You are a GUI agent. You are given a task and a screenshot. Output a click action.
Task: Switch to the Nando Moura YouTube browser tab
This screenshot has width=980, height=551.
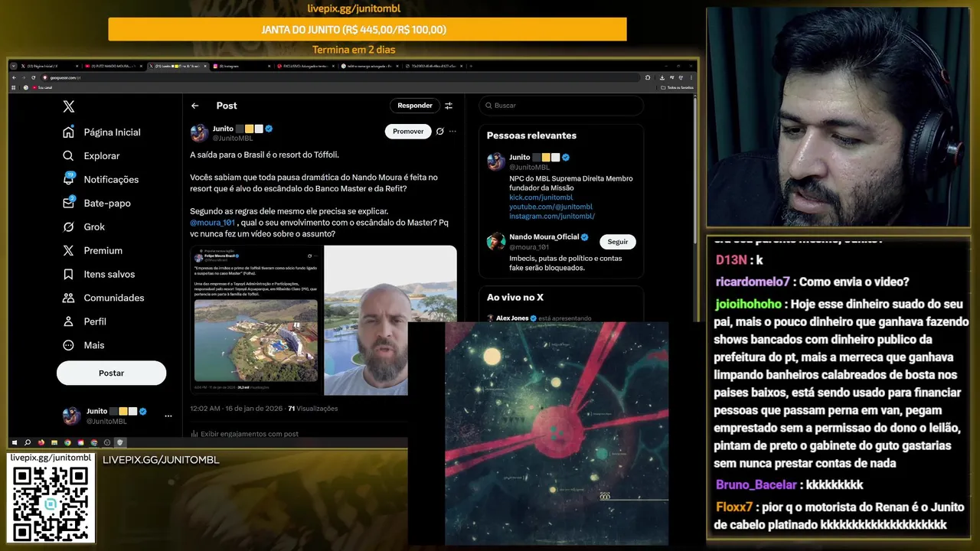point(113,66)
